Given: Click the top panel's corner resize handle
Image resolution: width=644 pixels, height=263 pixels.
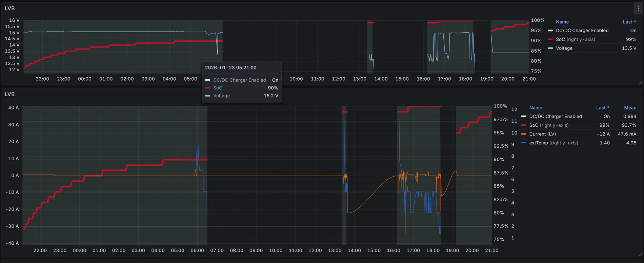Looking at the screenshot, I should [640, 83].
